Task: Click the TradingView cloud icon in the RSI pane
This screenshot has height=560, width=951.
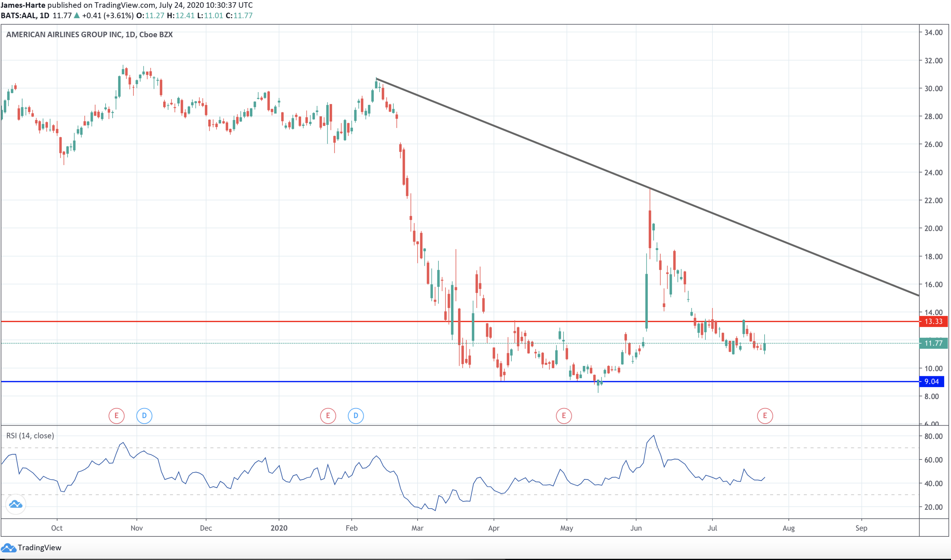Action: 16,504
